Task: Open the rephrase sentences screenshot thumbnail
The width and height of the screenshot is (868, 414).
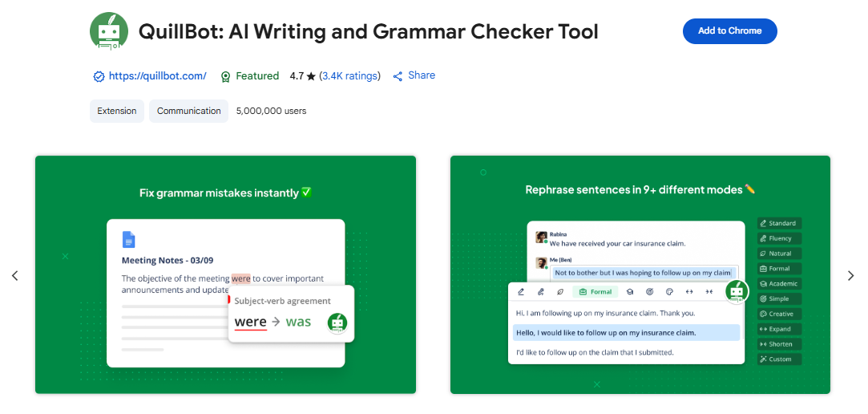Action: point(640,274)
